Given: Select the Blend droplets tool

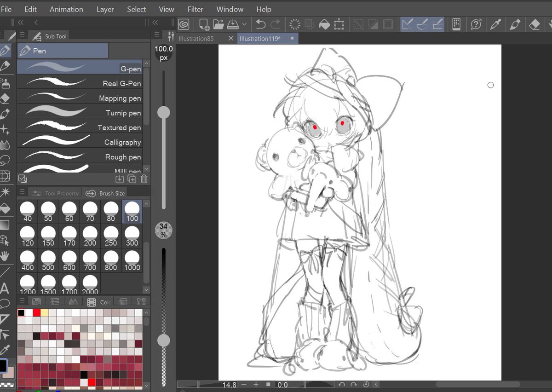Looking at the screenshot, I should click(5, 145).
